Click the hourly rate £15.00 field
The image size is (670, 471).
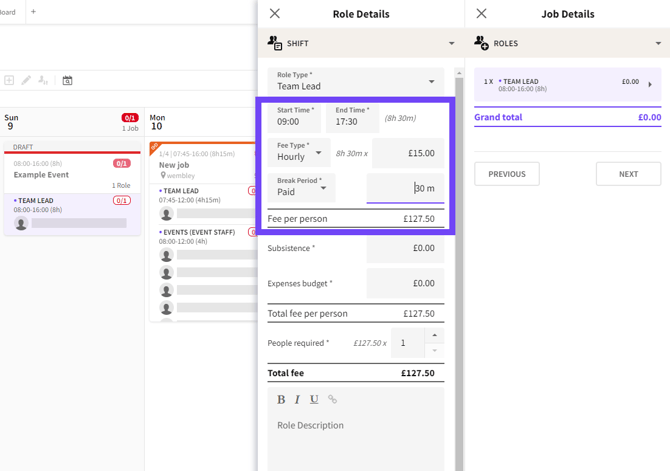click(408, 153)
